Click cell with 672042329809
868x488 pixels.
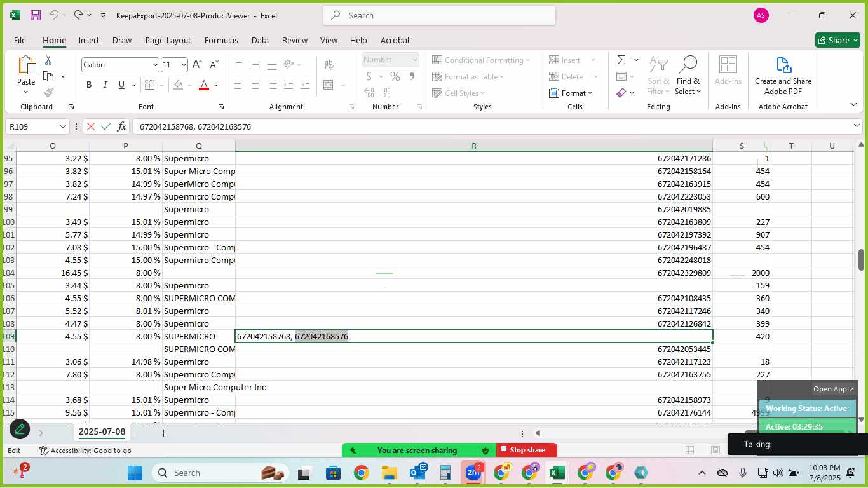[473, 273]
